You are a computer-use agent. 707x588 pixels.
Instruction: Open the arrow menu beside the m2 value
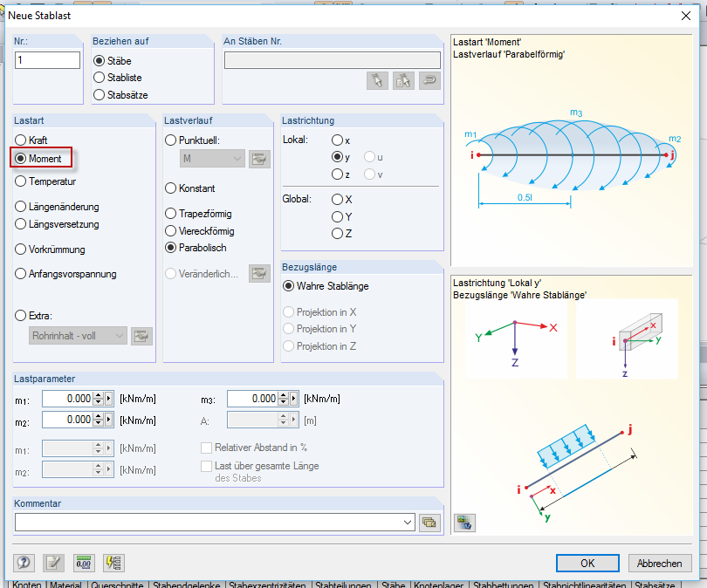(108, 420)
